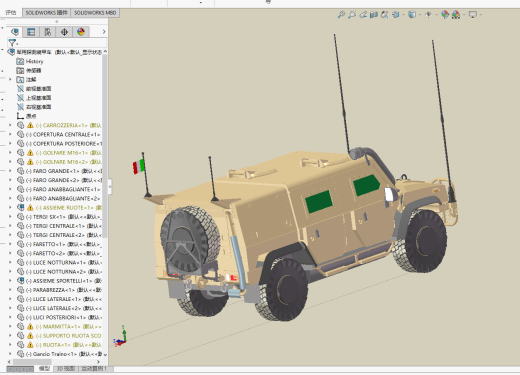The height and width of the screenshot is (375, 520).
Task: Open the PropertyManager tab icon
Action: point(31,32)
